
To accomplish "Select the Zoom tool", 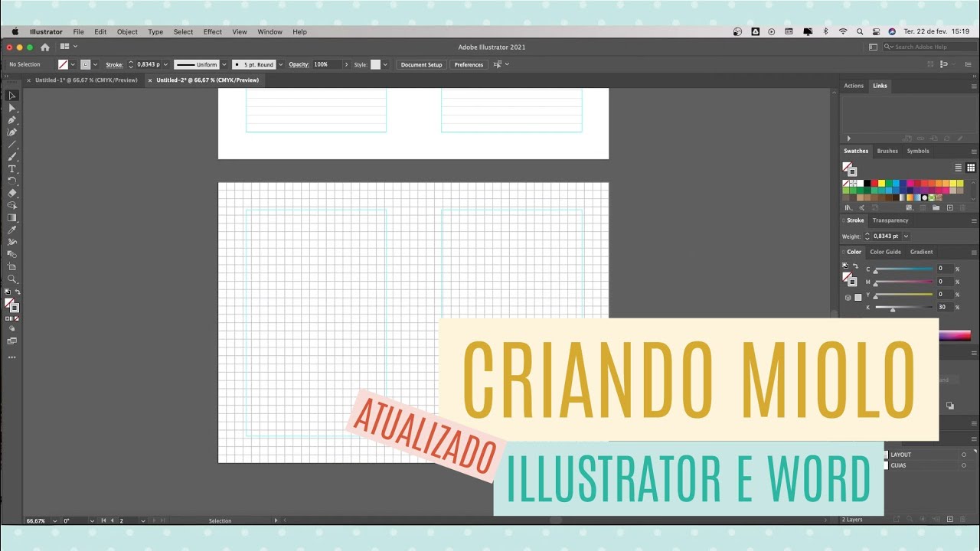I will pyautogui.click(x=12, y=279).
